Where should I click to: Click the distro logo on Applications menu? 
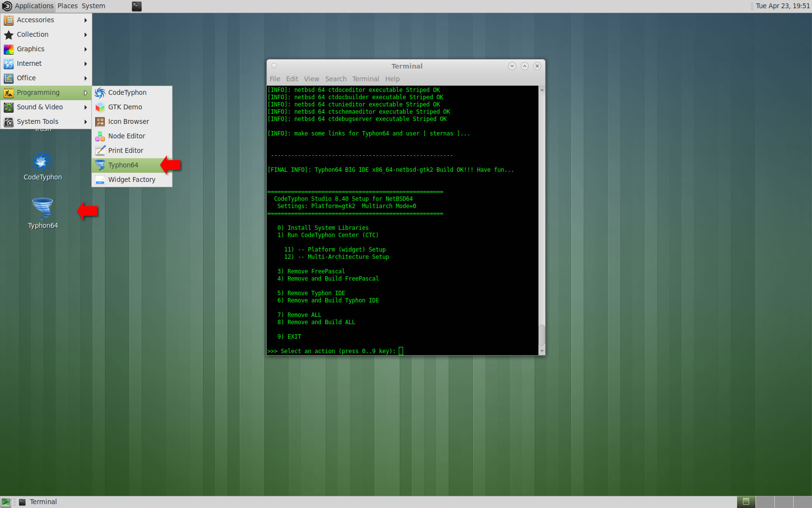click(7, 6)
